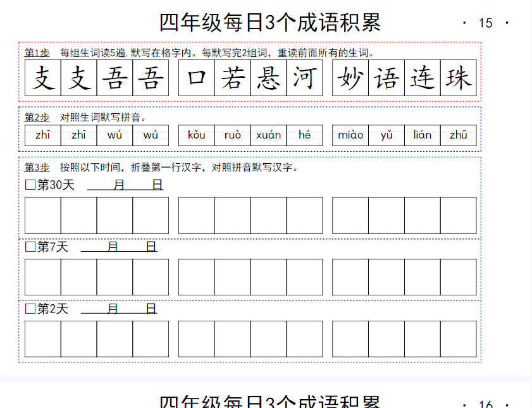Click the character cell 若
The width and height of the screenshot is (532, 408).
(x=233, y=78)
